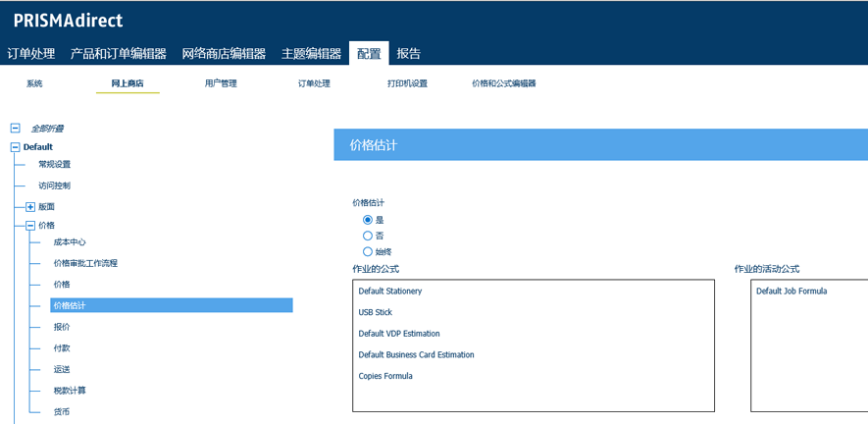Switch to 产品和订单编辑器 tab
The width and height of the screenshot is (868, 424).
click(x=119, y=54)
